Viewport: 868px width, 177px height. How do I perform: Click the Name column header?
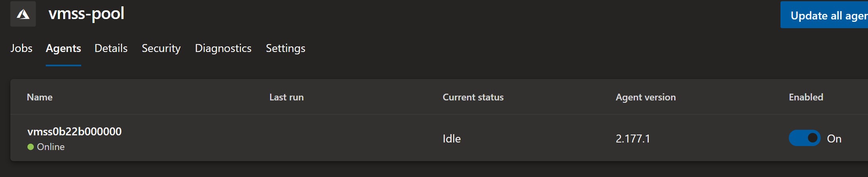point(40,97)
